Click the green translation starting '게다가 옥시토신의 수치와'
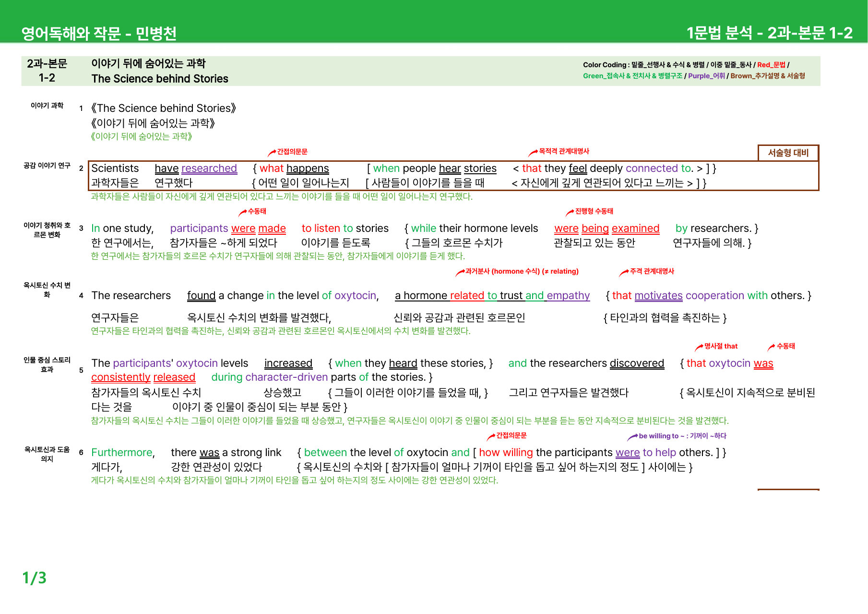The width and height of the screenshot is (868, 614). [x=295, y=480]
